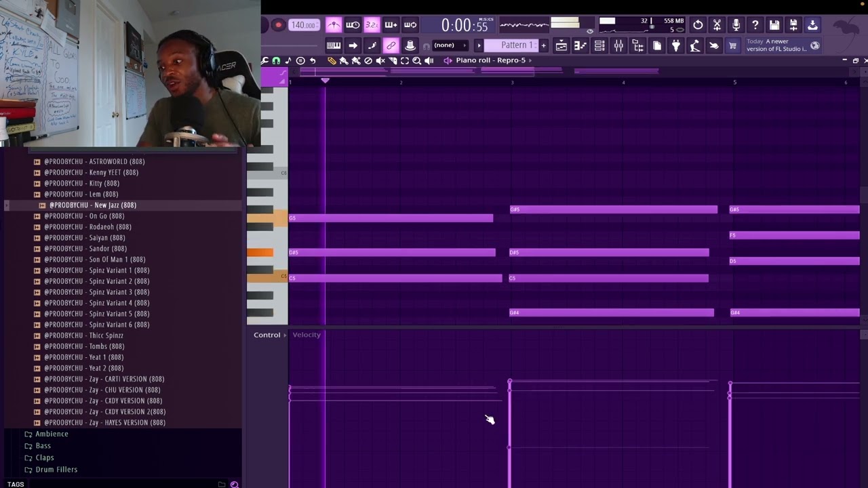Toggle overdub recording mode
868x488 pixels.
coord(391,25)
